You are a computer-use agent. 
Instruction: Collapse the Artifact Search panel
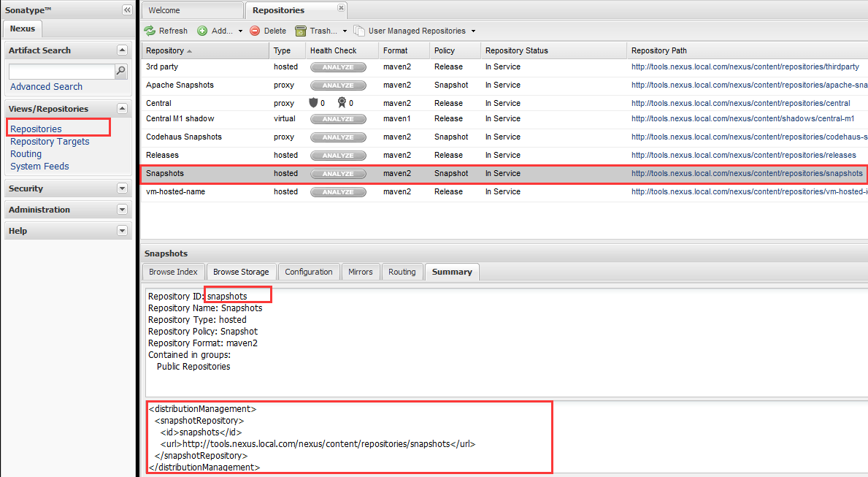(123, 50)
